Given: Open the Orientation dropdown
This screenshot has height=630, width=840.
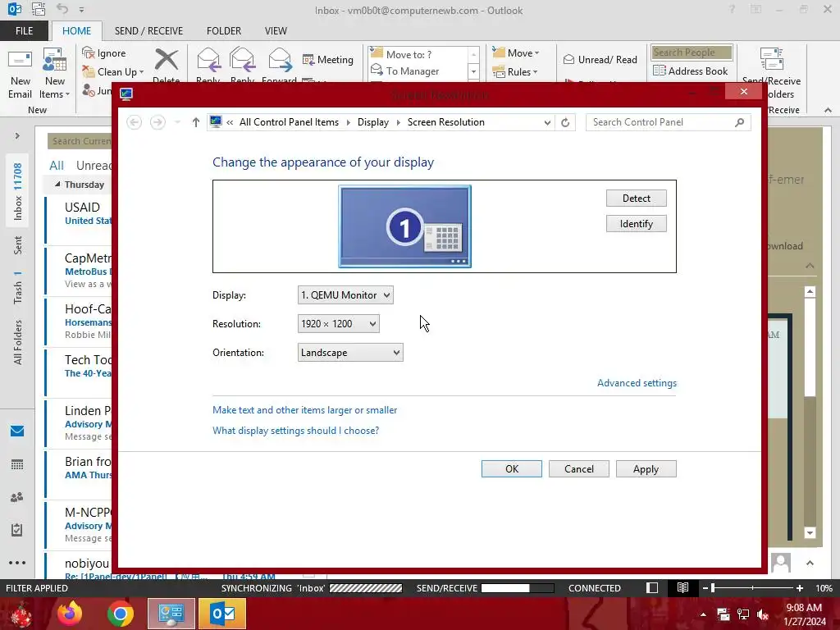Looking at the screenshot, I should tap(350, 353).
